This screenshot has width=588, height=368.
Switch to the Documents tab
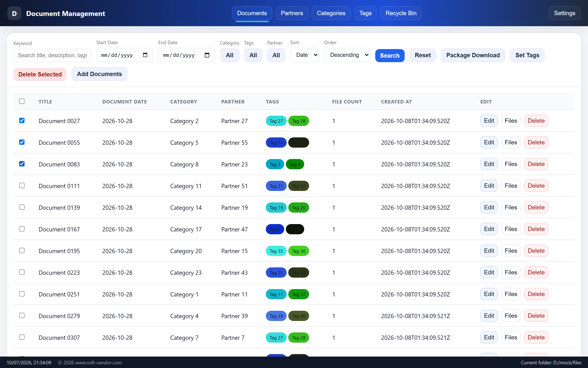[252, 13]
